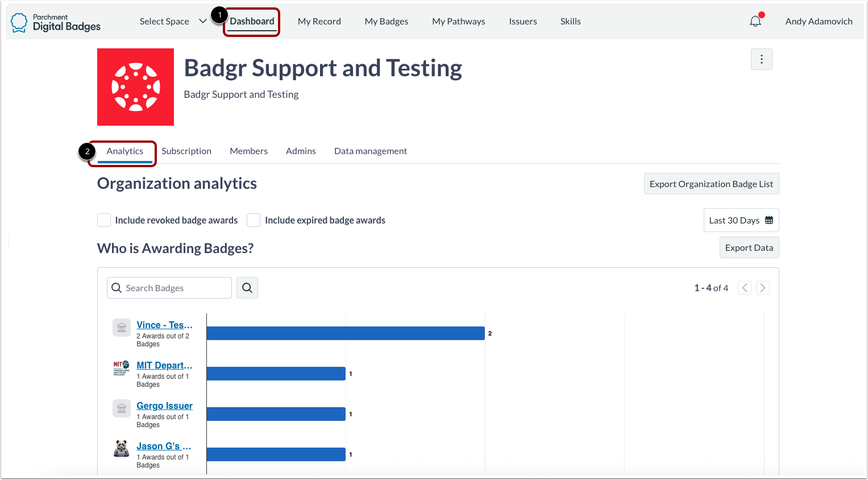The image size is (868, 480).
Task: Open the notification bell
Action: (x=755, y=20)
